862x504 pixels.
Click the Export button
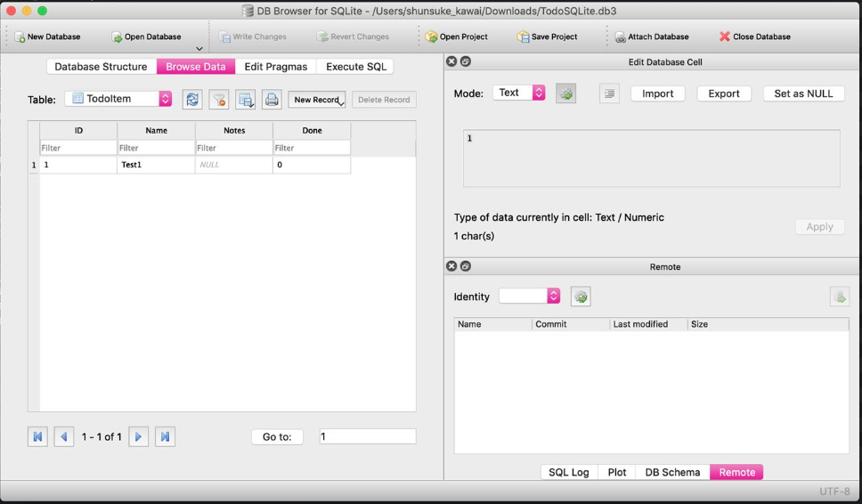pyautogui.click(x=724, y=93)
